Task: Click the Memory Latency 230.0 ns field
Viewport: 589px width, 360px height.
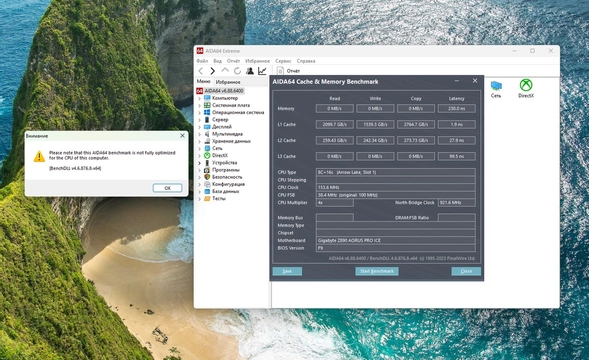Action: coord(457,109)
